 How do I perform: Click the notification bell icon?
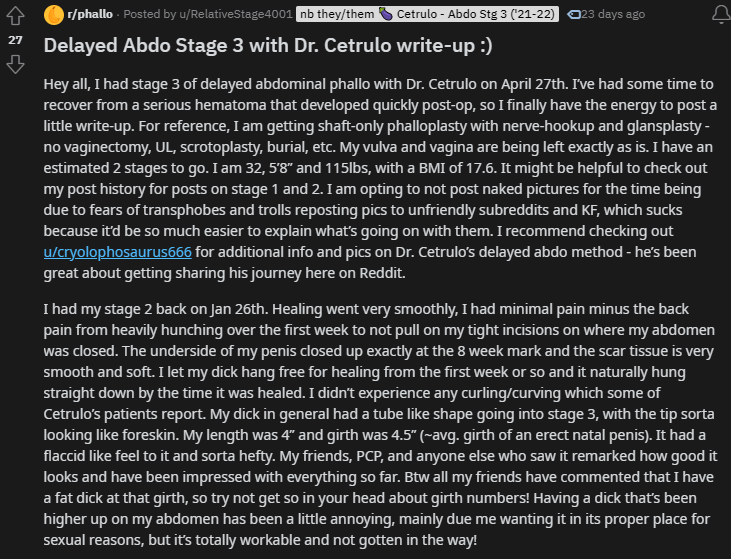point(718,15)
